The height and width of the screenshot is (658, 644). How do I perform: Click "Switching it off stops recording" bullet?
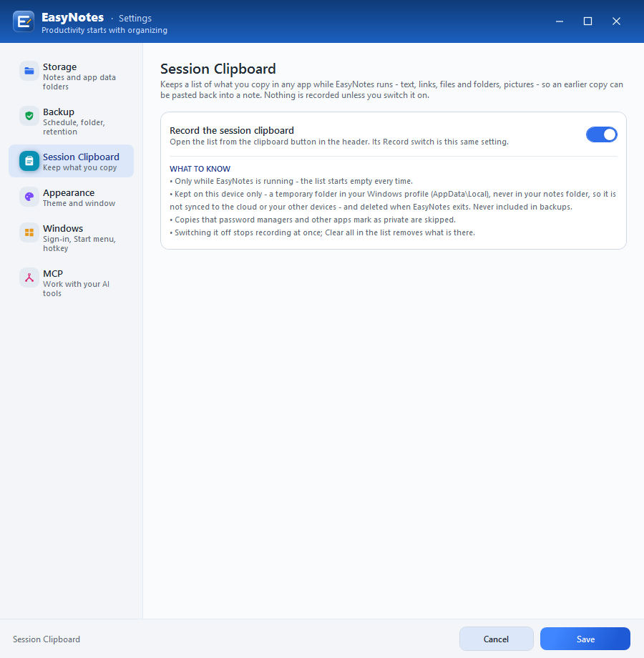click(x=322, y=232)
